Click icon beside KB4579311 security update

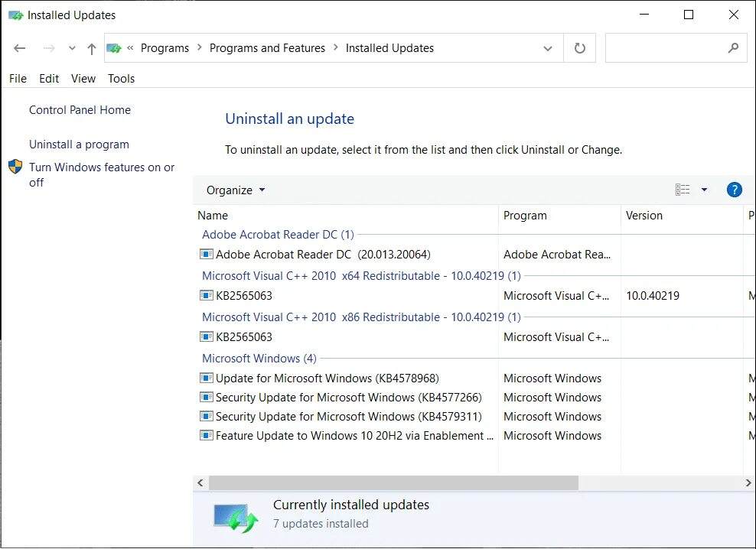pos(207,416)
